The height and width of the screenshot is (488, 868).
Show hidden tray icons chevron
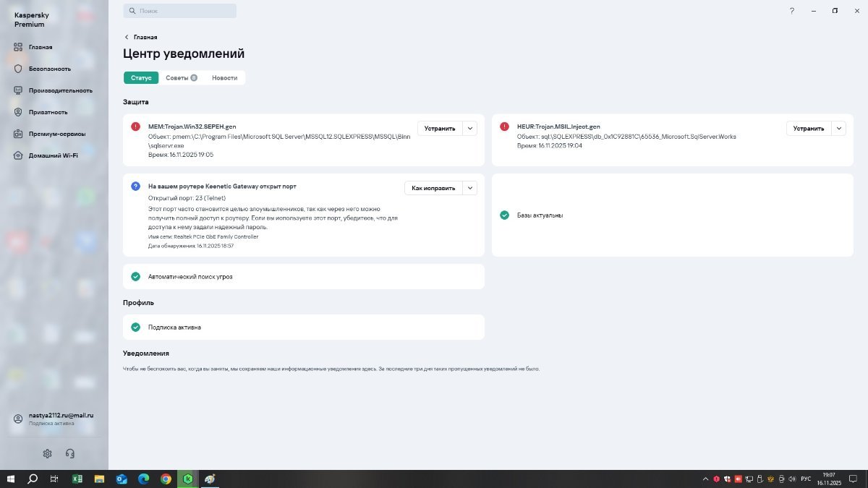pos(705,479)
